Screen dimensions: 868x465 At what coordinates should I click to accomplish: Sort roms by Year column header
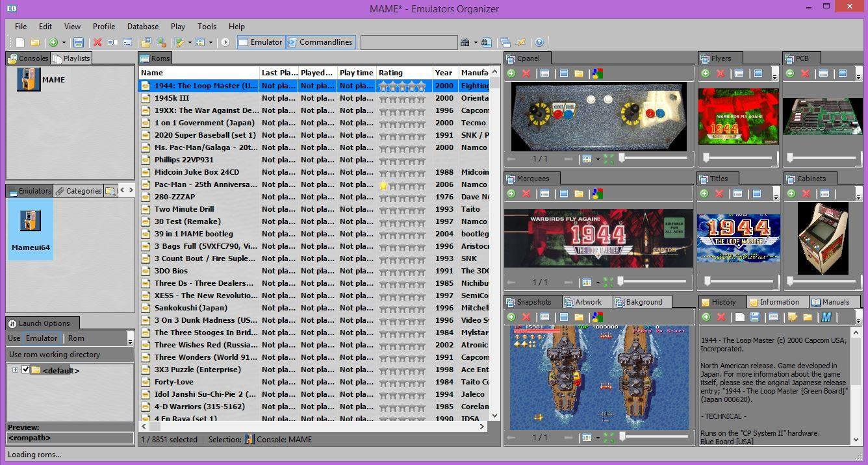click(x=444, y=73)
